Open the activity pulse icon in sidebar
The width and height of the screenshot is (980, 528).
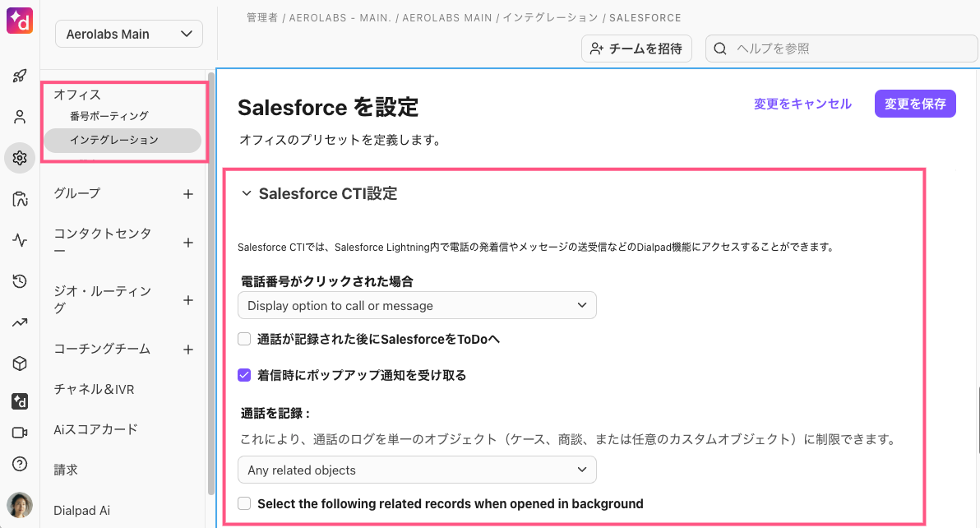tap(20, 240)
